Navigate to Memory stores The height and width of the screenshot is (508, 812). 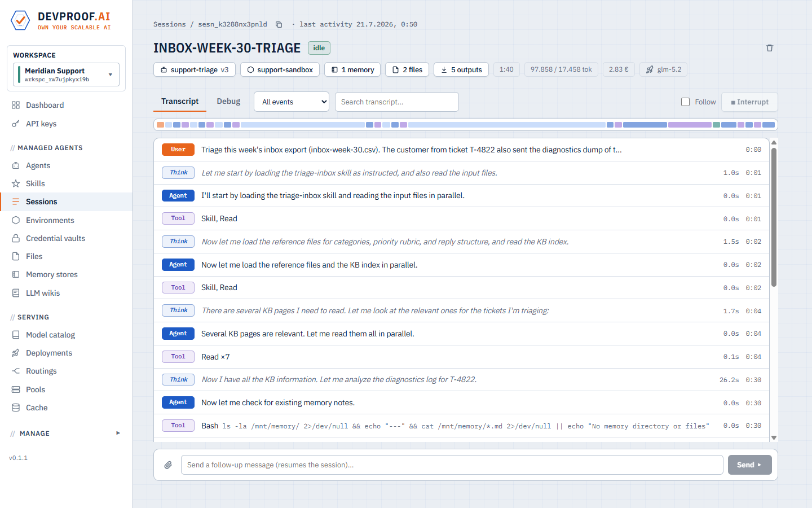(x=67, y=274)
